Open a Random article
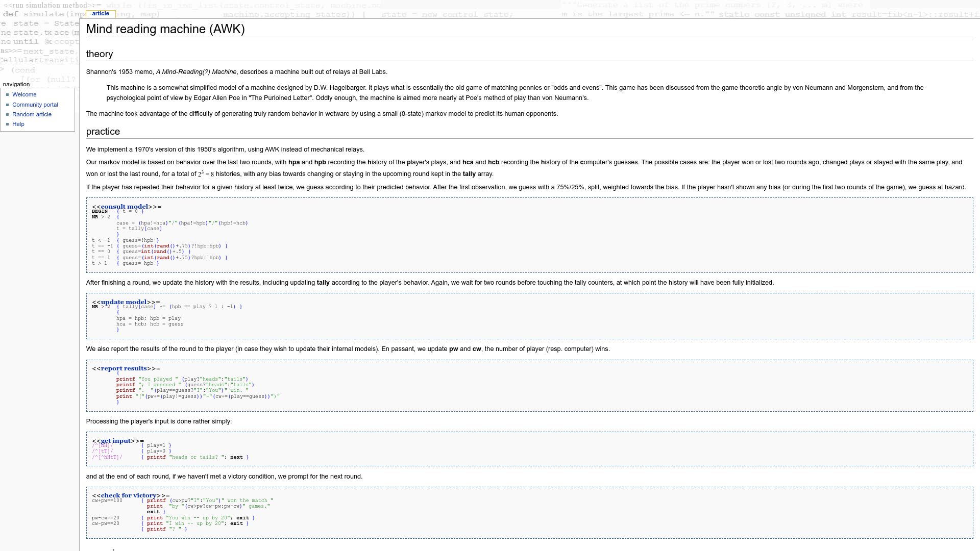This screenshot has height=551, width=980. [x=32, y=114]
